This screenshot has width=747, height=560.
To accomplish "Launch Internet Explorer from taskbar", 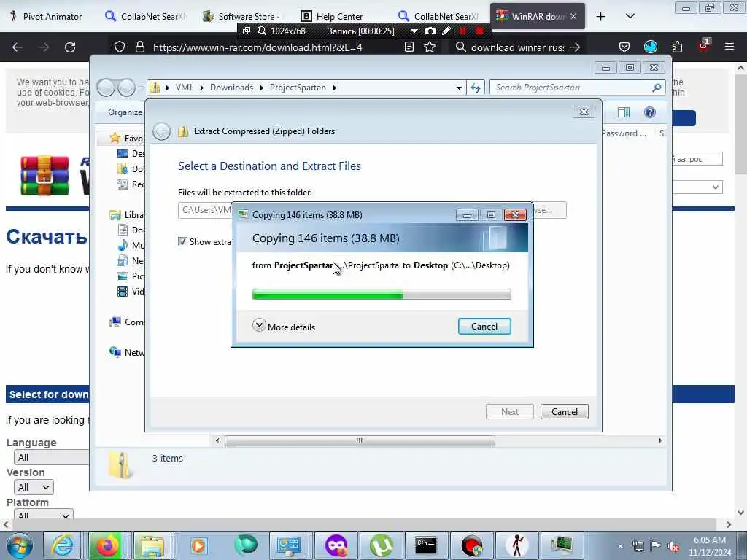I will tap(63, 545).
